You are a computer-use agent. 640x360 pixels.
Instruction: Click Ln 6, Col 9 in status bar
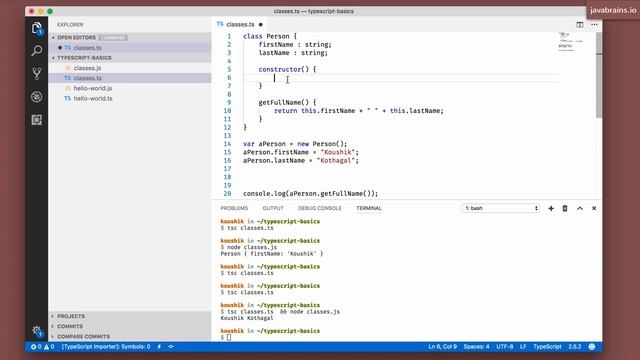click(x=442, y=347)
